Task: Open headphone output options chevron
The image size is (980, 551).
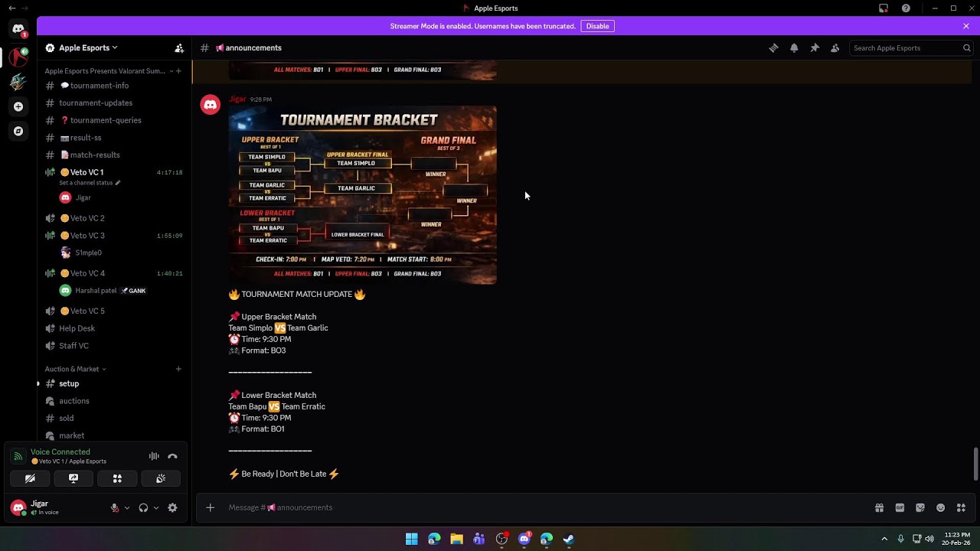Action: (156, 507)
